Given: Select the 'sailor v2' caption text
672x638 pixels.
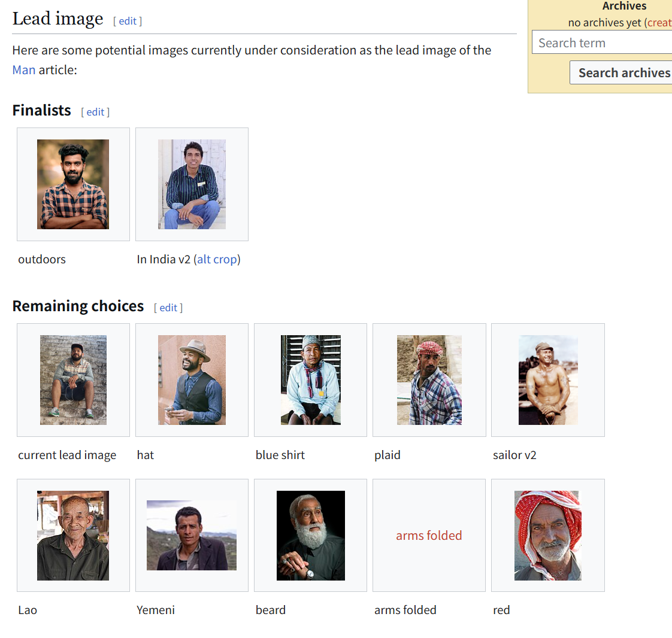Looking at the screenshot, I should [x=514, y=455].
